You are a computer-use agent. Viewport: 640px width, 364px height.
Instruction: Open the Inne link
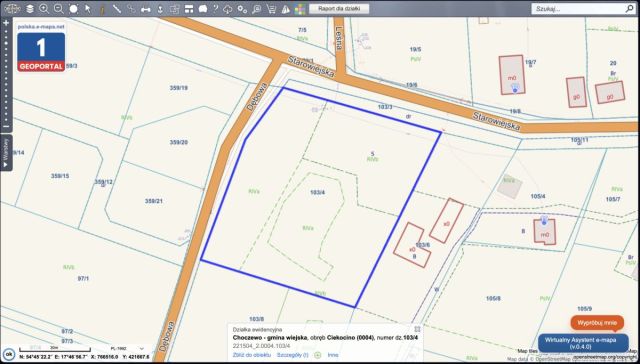(333, 355)
